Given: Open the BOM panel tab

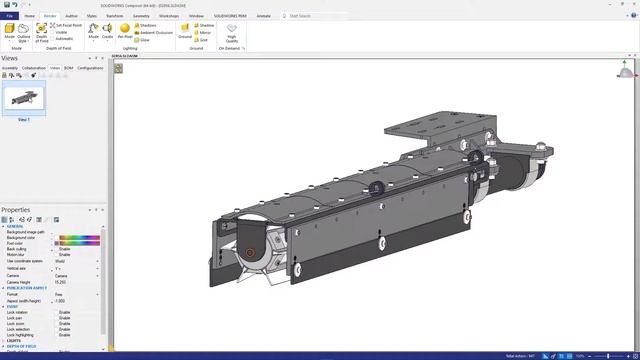Looking at the screenshot, I should pos(69,68).
